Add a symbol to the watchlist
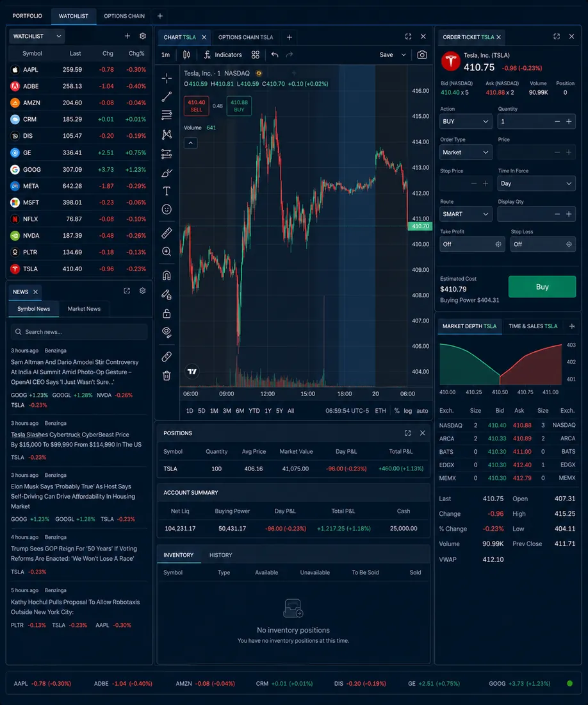 pyautogui.click(x=127, y=36)
